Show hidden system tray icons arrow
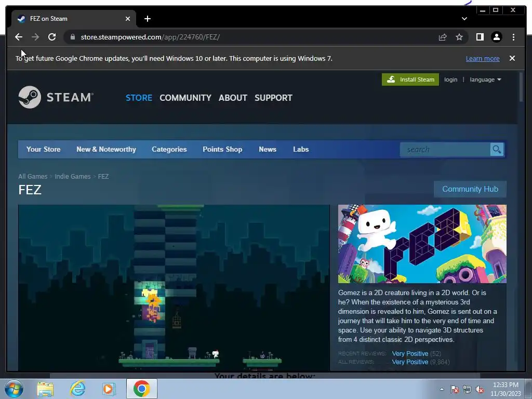 point(442,389)
